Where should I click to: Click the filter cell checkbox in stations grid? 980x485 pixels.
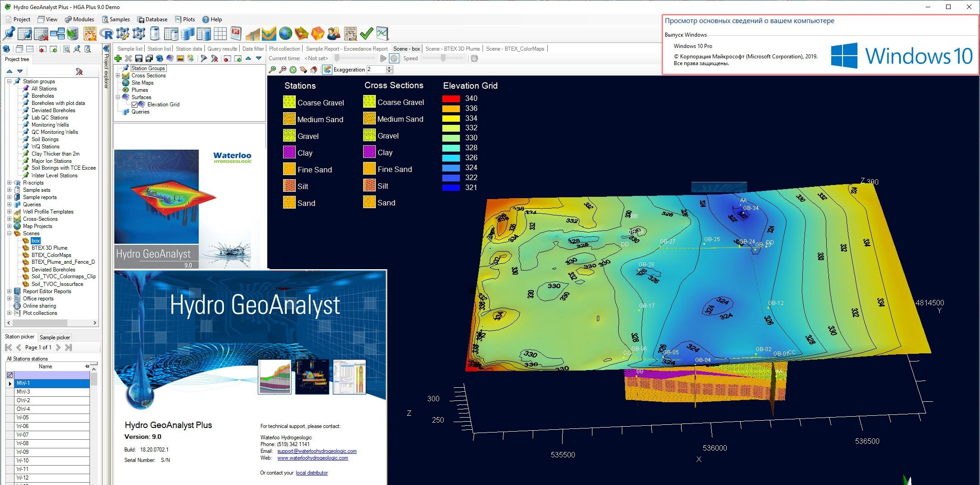(x=10, y=375)
